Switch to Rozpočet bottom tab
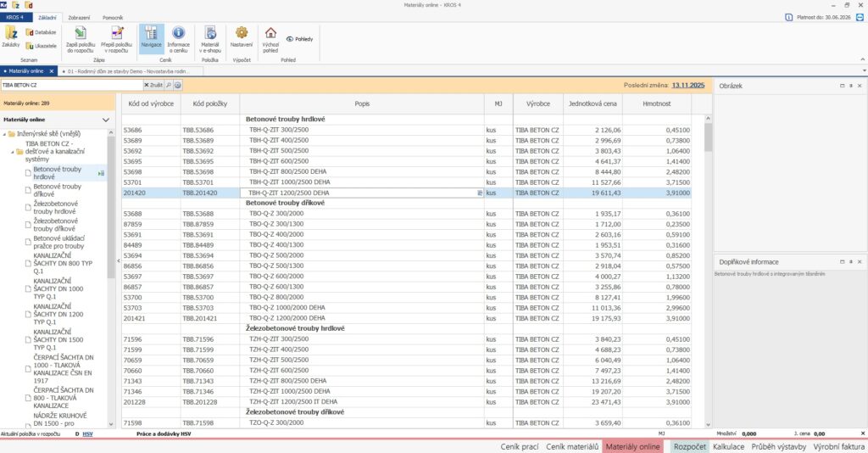The height and width of the screenshot is (453, 868). [x=689, y=446]
